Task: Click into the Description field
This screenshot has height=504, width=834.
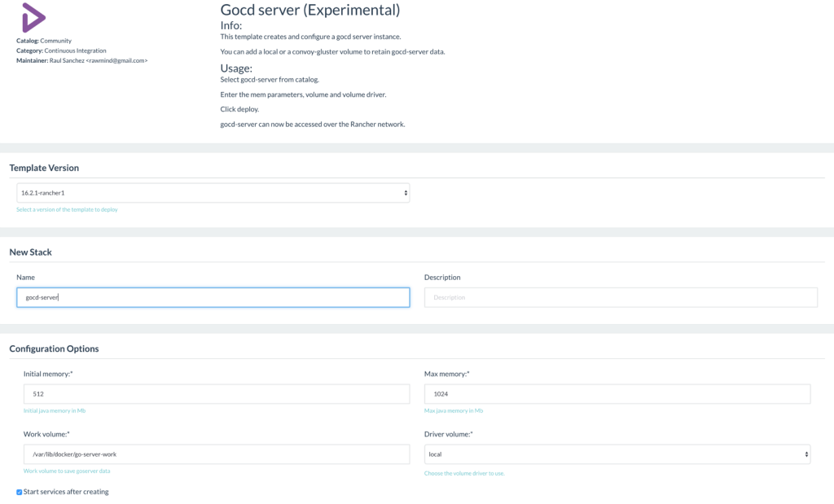Action: [620, 297]
